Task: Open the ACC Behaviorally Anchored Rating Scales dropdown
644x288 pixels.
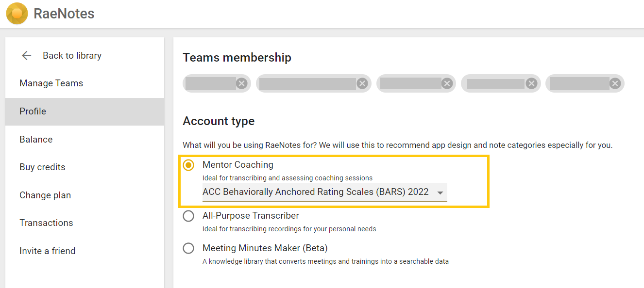Action: pos(325,192)
